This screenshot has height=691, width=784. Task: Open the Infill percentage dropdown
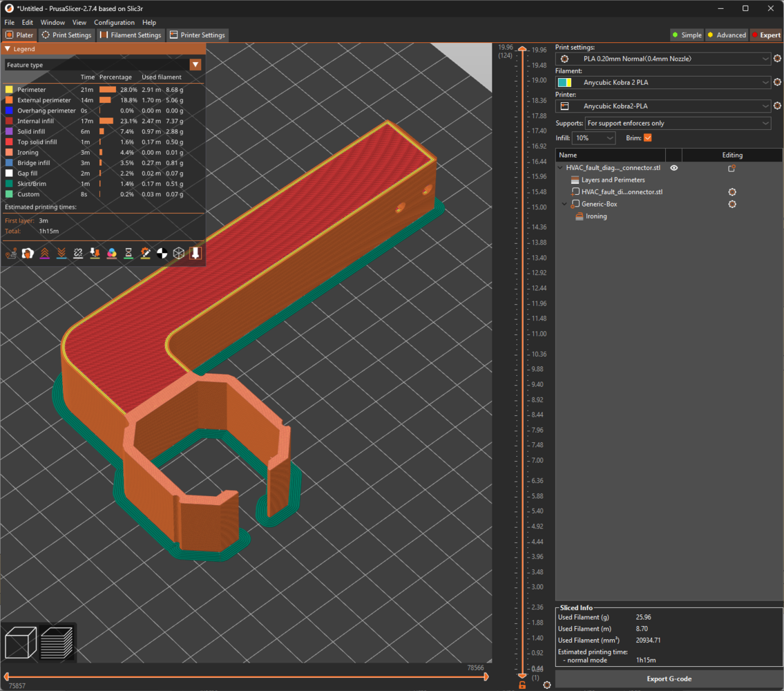[x=594, y=138]
